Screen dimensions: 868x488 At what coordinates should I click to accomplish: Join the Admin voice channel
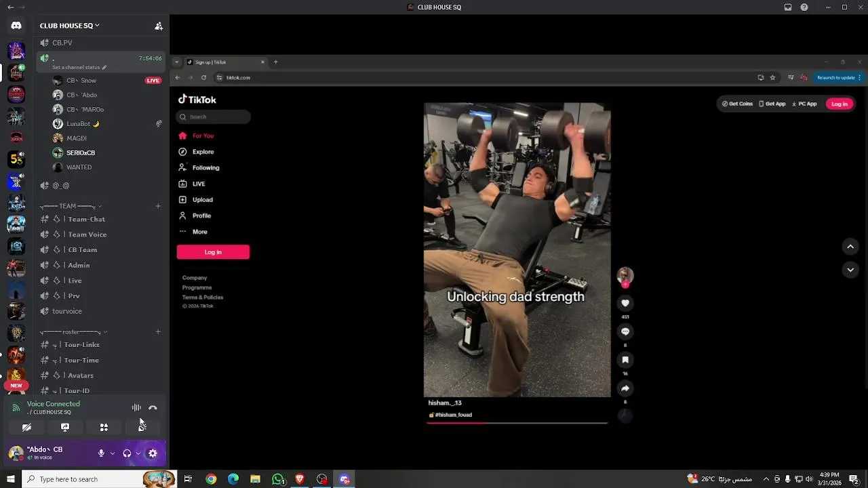pyautogui.click(x=101, y=265)
